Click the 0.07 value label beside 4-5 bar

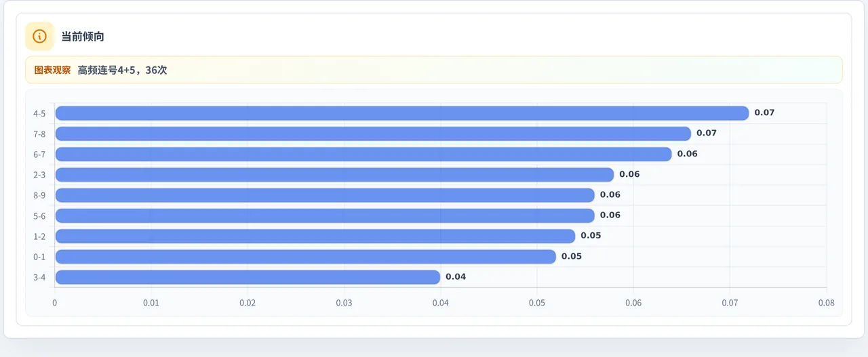pyautogui.click(x=764, y=112)
